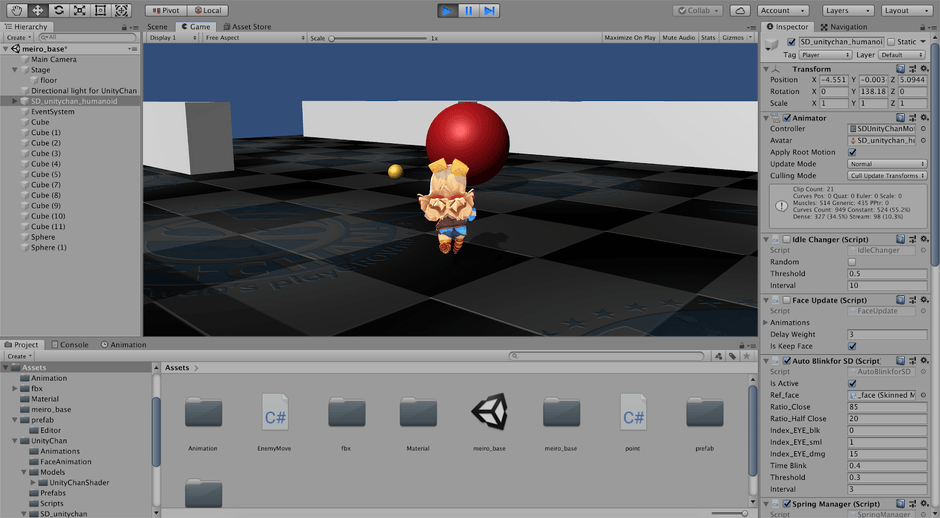Select the Scale tool
This screenshot has height=518, width=940.
click(x=79, y=10)
